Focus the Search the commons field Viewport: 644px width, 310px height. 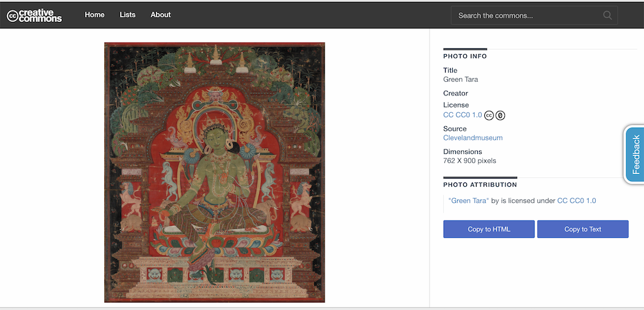(535, 15)
